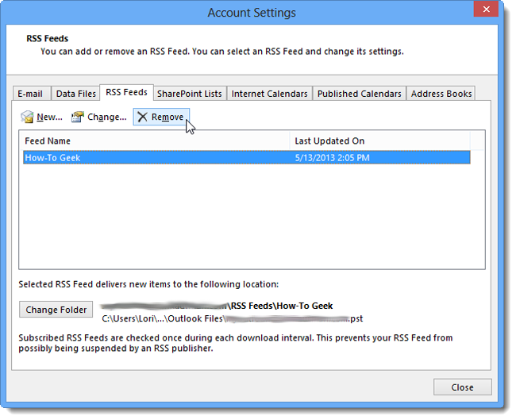
Task: Open the Internet Calendars tab
Action: pos(270,94)
